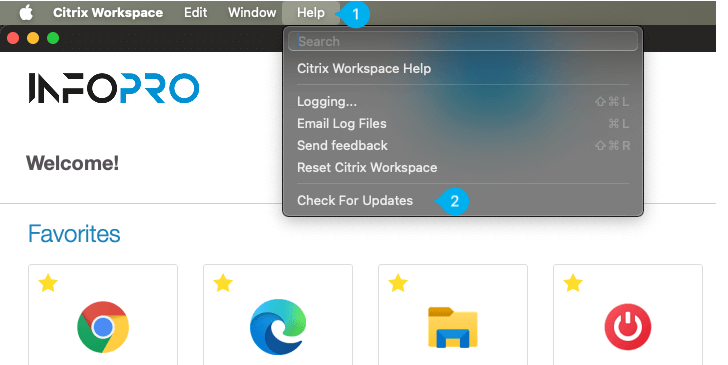Click the Favorites heading
728x365 pixels.
coord(74,234)
